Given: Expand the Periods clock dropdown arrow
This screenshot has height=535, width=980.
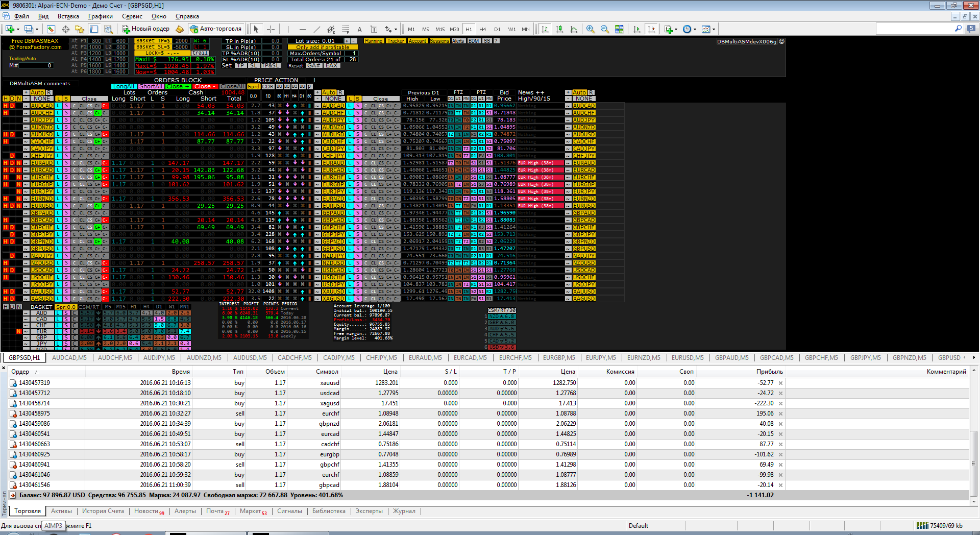Looking at the screenshot, I should point(695,29).
